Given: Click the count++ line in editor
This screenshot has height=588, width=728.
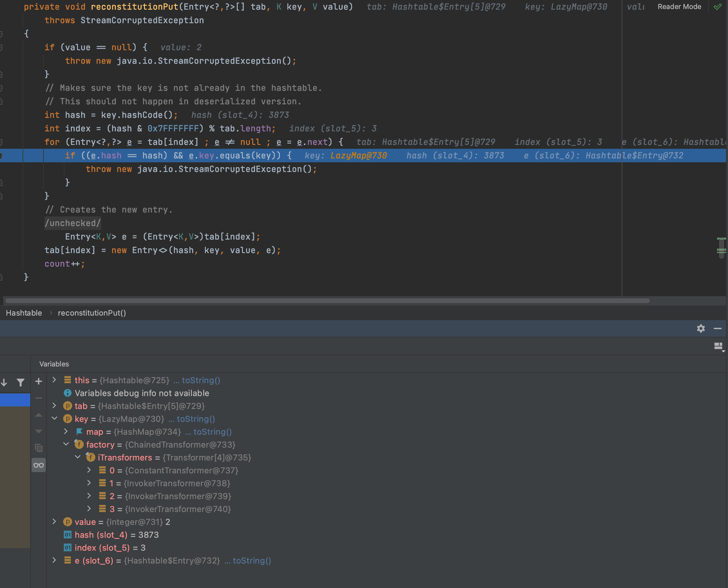Looking at the screenshot, I should point(64,263).
